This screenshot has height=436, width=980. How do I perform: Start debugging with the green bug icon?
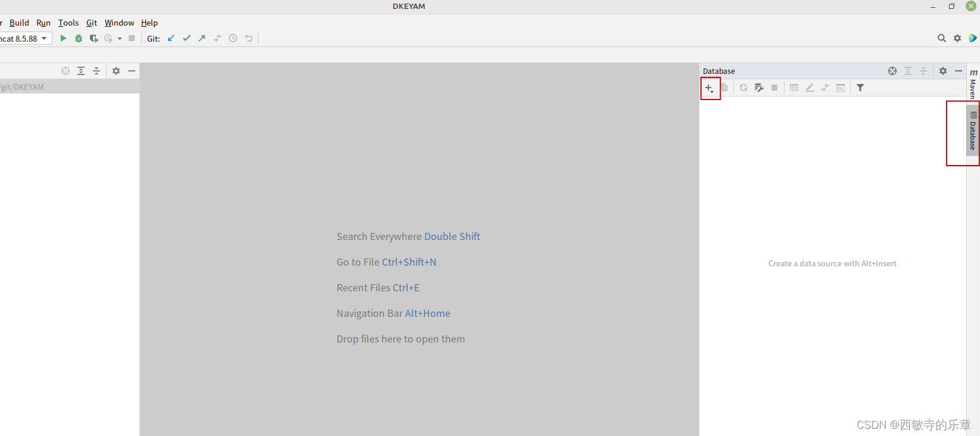(79, 38)
